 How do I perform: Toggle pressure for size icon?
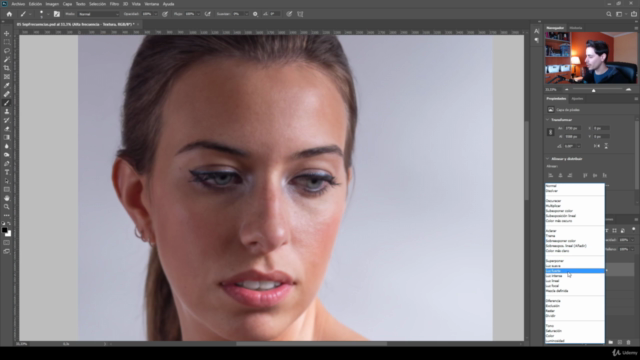pyautogui.click(x=289, y=14)
